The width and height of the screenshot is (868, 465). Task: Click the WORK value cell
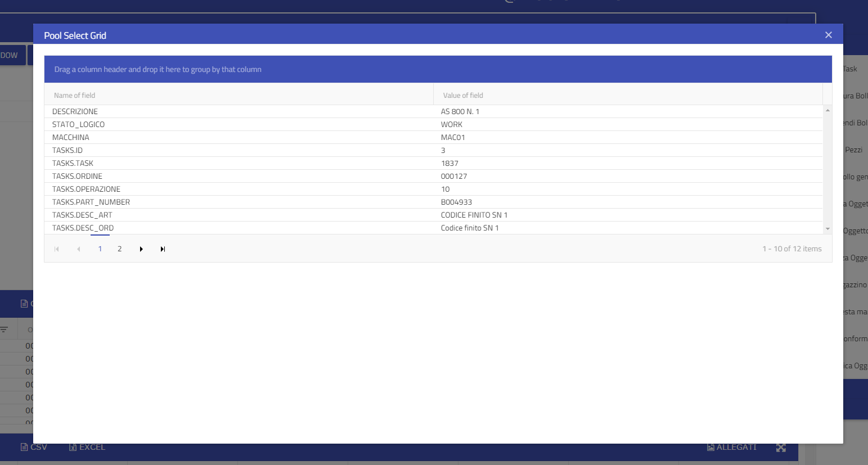tap(628, 124)
